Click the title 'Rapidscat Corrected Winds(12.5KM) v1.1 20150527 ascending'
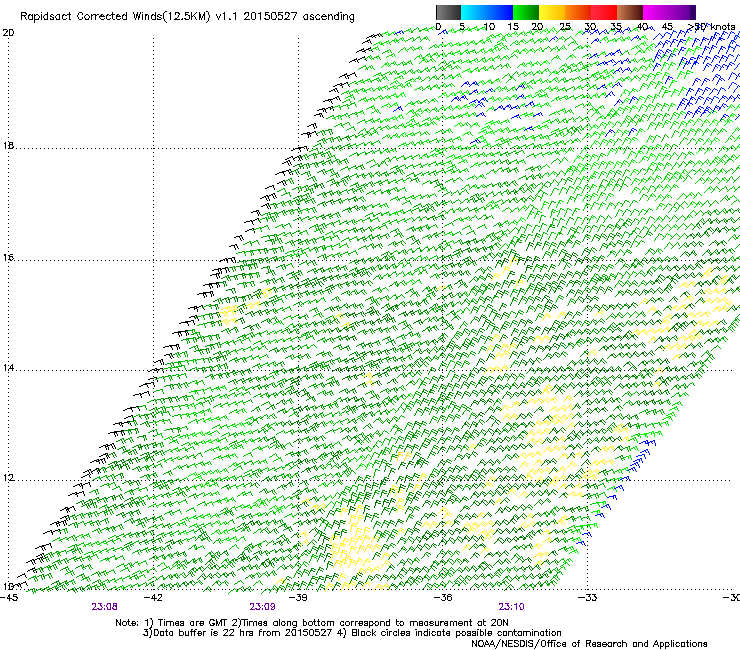Screen dimensions: 740x650 coord(187,17)
